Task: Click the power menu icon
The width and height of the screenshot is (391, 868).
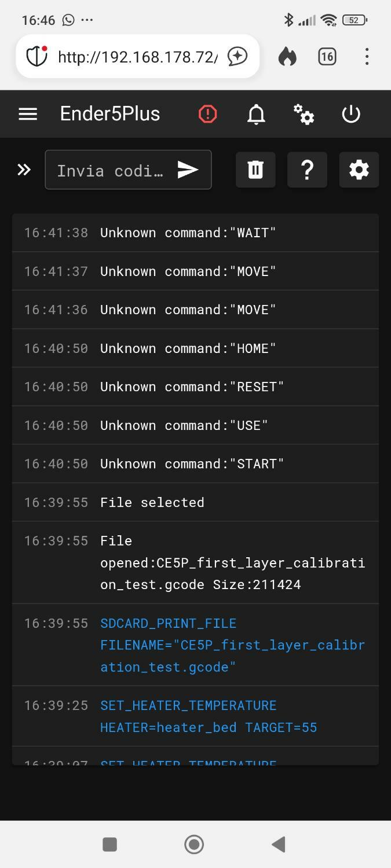Action: pos(351,114)
